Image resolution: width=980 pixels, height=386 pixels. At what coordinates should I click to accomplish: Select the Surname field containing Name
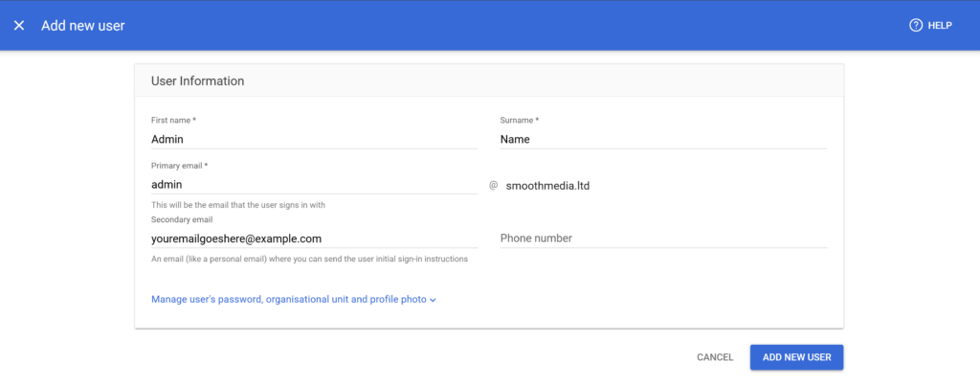[x=663, y=140]
